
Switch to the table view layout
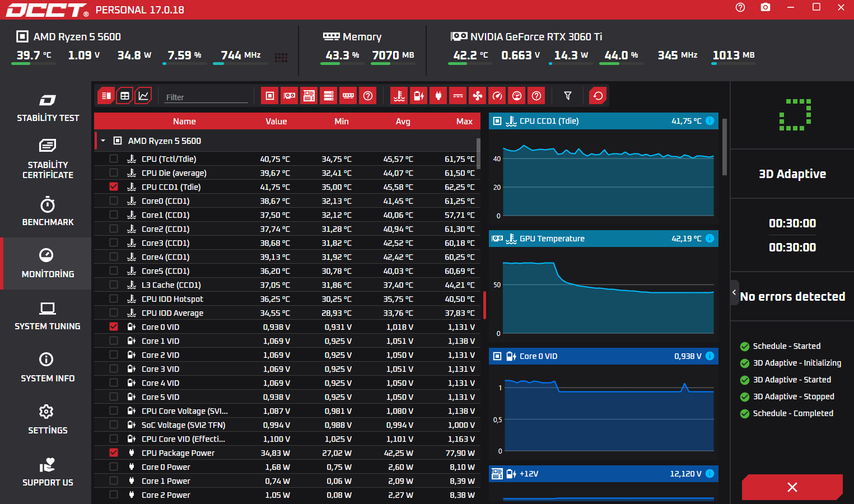click(x=125, y=96)
